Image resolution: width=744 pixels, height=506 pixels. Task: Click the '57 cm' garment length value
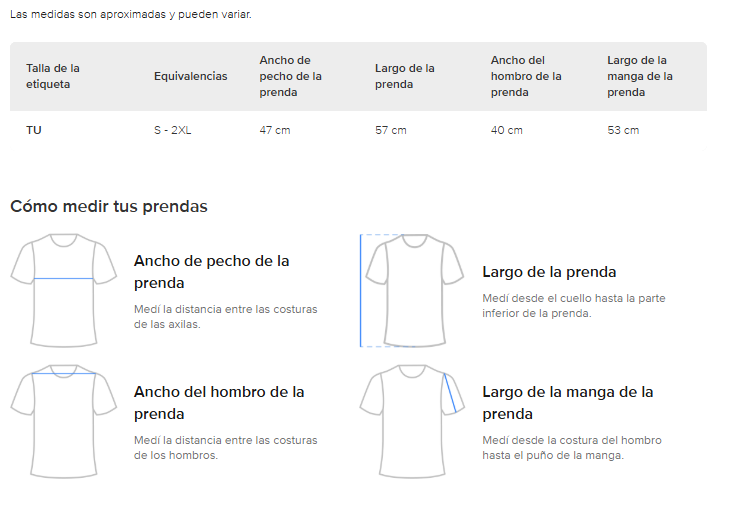click(391, 130)
